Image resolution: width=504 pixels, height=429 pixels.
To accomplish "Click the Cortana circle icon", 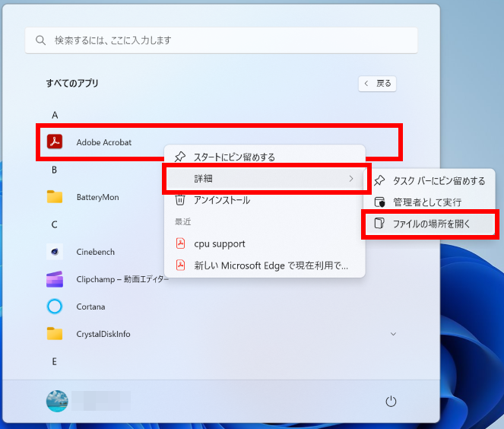I will pyautogui.click(x=55, y=306).
